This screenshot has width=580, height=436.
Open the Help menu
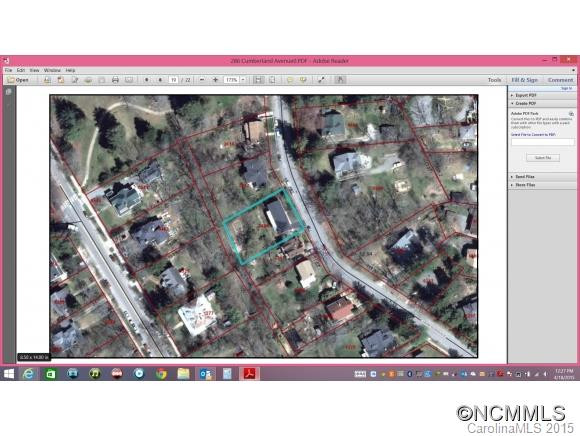70,70
